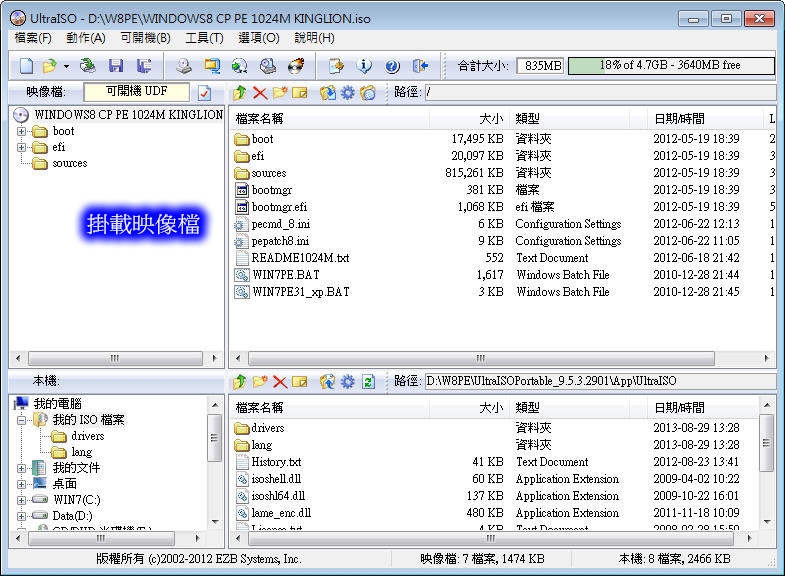Viewport: 785px width, 576px height.
Task: Open the 可開機(B) menu
Action: pos(146,38)
